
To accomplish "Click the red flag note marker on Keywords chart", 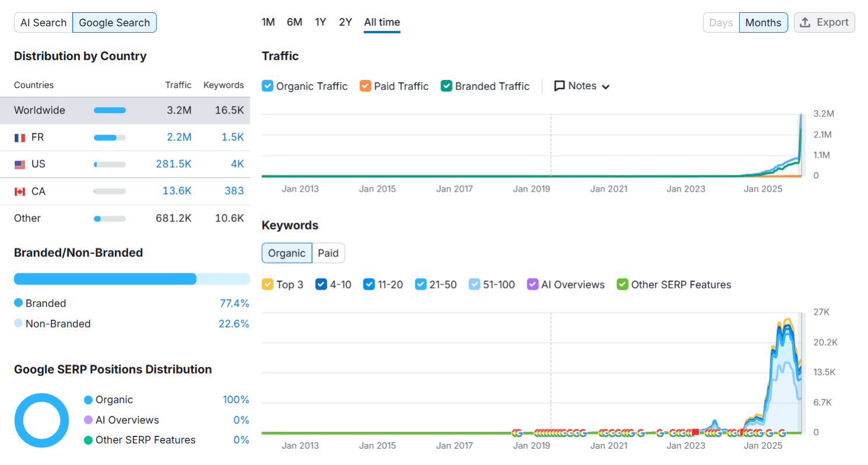I will pos(695,432).
